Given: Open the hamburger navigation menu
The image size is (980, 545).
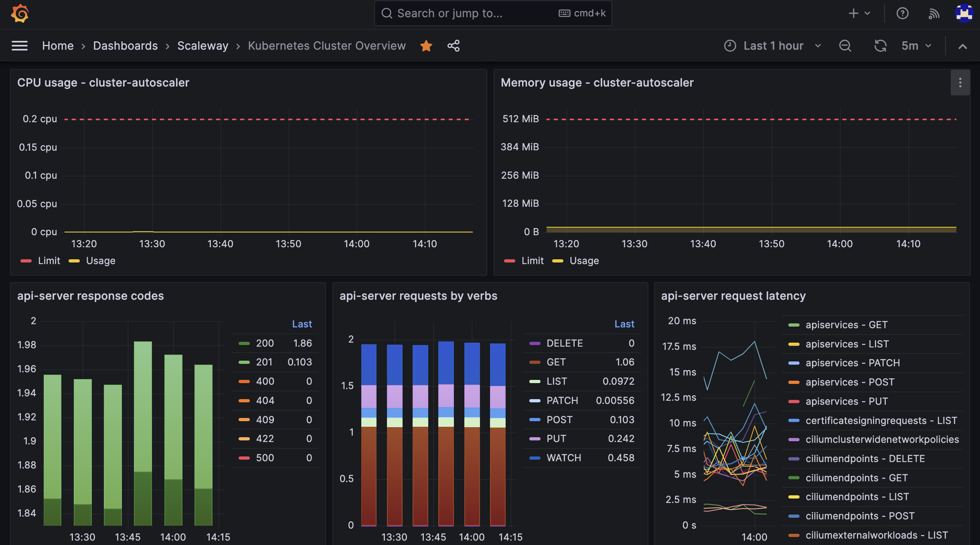Looking at the screenshot, I should pyautogui.click(x=20, y=46).
